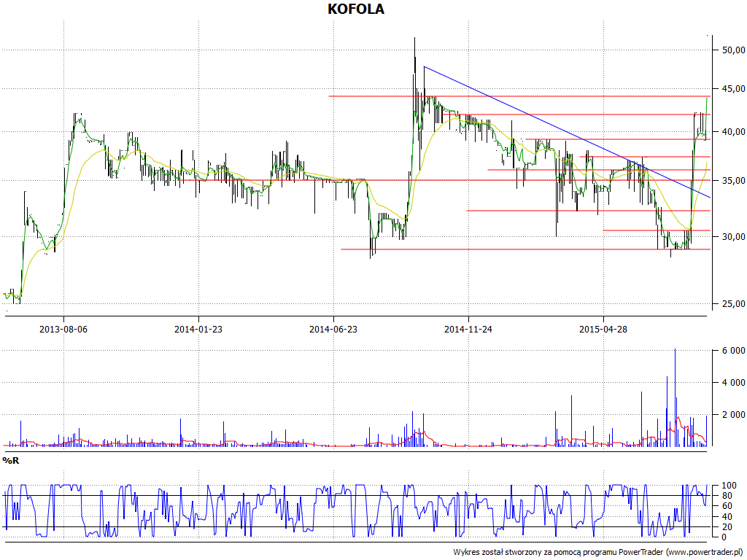
Task: Click the 20 value on %R axis
Action: pyautogui.click(x=727, y=527)
